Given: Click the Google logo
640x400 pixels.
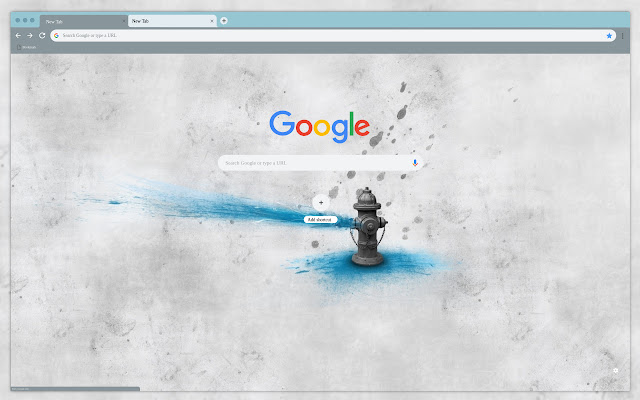Looking at the screenshot, I should 320,126.
